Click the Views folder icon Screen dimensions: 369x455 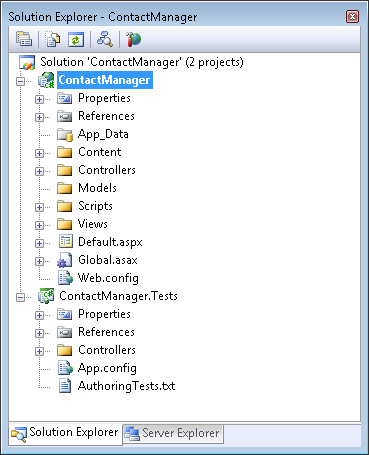pyautogui.click(x=65, y=224)
